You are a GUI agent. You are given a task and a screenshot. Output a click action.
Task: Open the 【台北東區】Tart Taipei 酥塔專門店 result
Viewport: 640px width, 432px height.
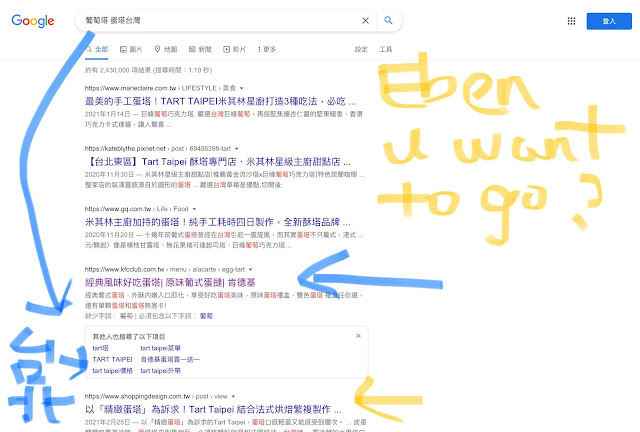coord(218,162)
